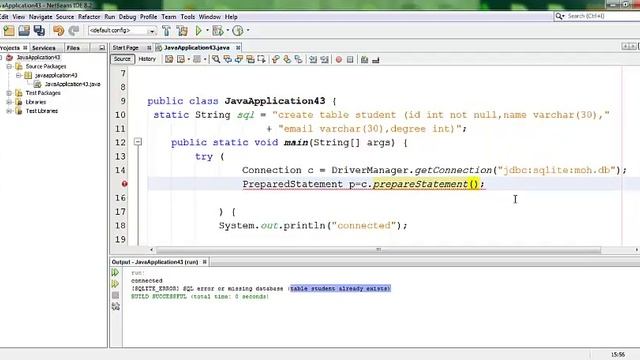Viewport: 640px width, 360px height.
Task: Open the Navigate menu
Action: pos(40,17)
